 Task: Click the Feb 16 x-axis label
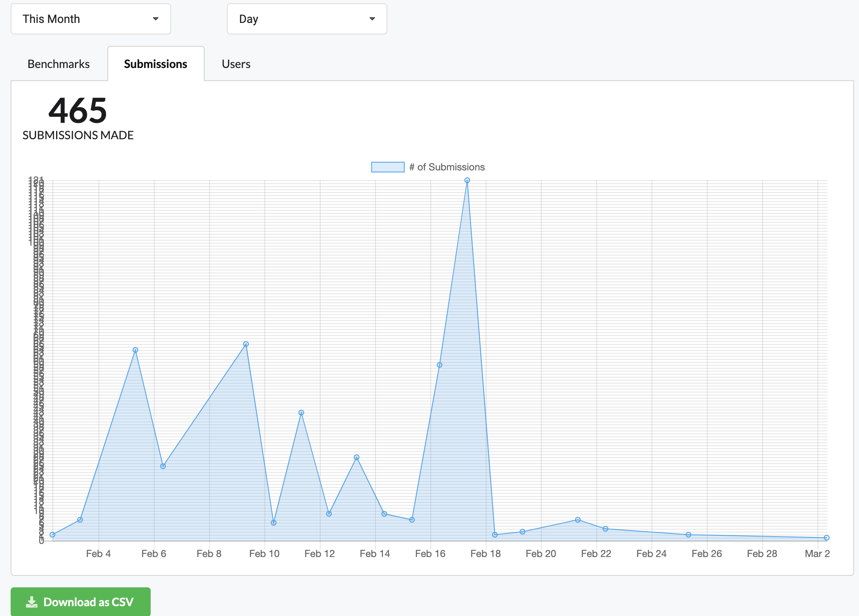tap(430, 553)
